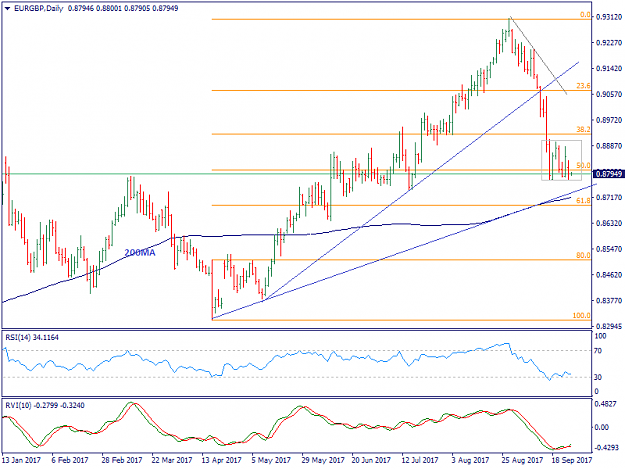Click the 13 Jan 2017 date label
Image resolution: width=625 pixels, height=469 pixels.
[22, 460]
